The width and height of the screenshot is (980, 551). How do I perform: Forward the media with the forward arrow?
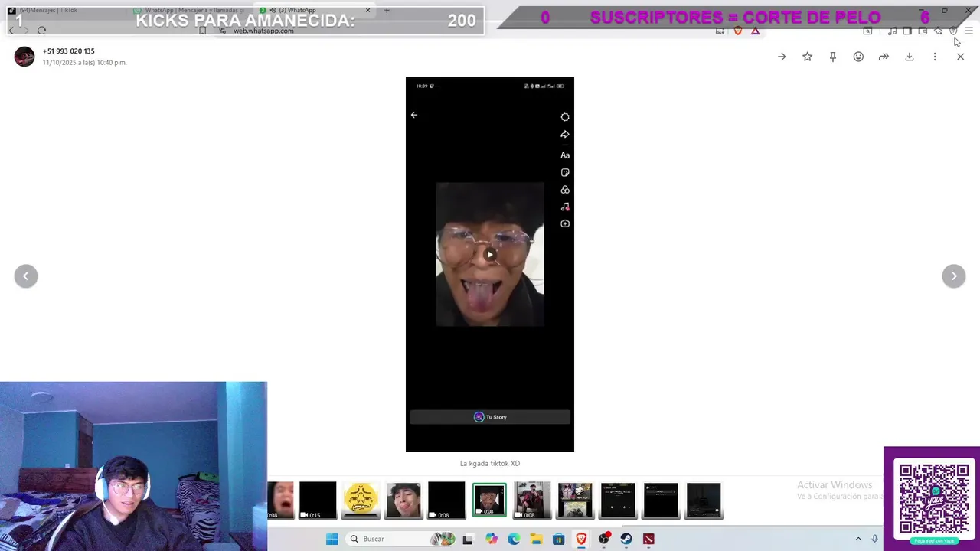click(x=884, y=57)
